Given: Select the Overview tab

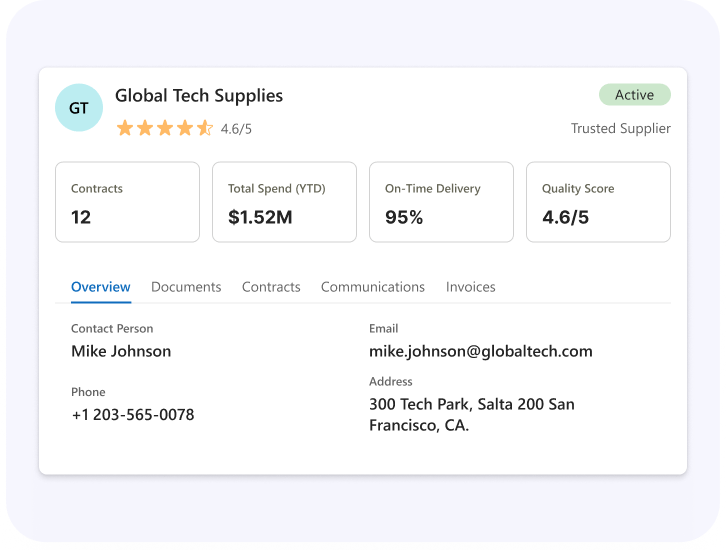Looking at the screenshot, I should [100, 287].
